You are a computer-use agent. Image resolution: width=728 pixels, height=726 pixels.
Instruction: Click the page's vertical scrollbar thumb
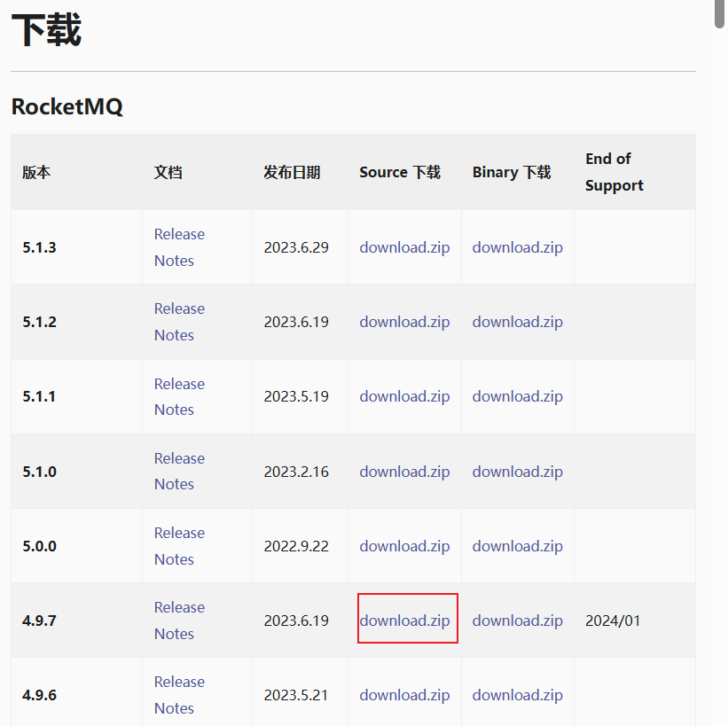point(719,14)
